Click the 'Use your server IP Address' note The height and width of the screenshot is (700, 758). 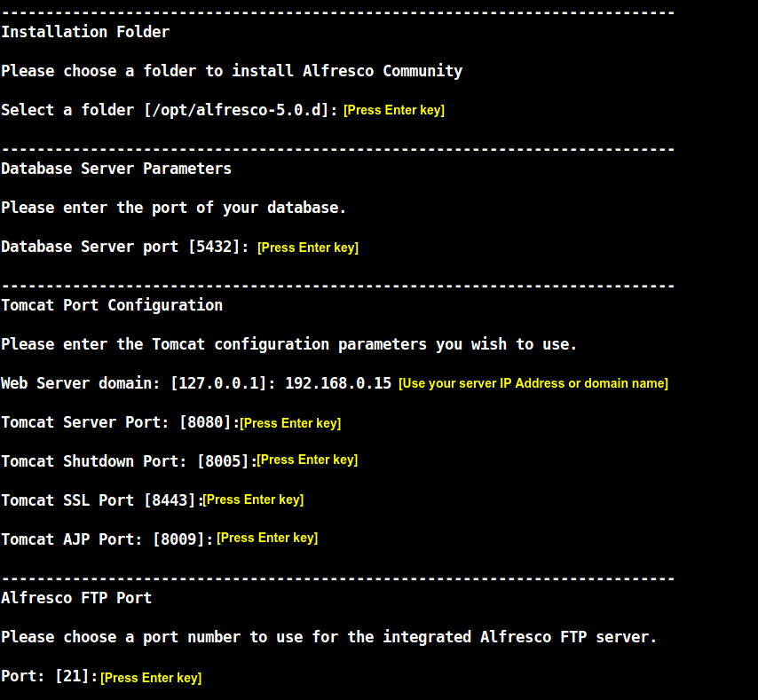(x=533, y=383)
